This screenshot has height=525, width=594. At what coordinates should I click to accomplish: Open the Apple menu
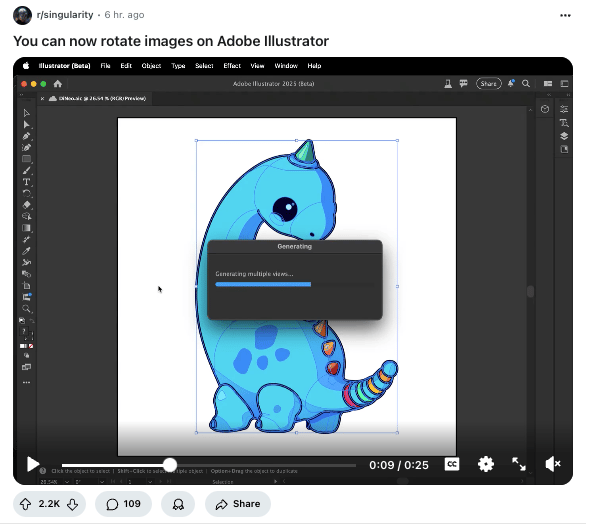(26, 66)
